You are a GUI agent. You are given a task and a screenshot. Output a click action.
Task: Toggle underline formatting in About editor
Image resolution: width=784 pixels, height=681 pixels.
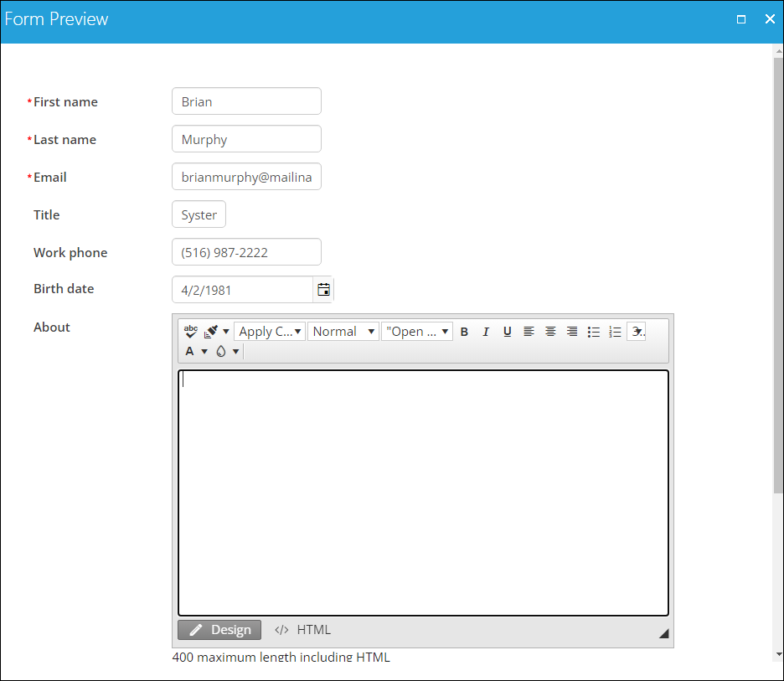[x=507, y=332]
